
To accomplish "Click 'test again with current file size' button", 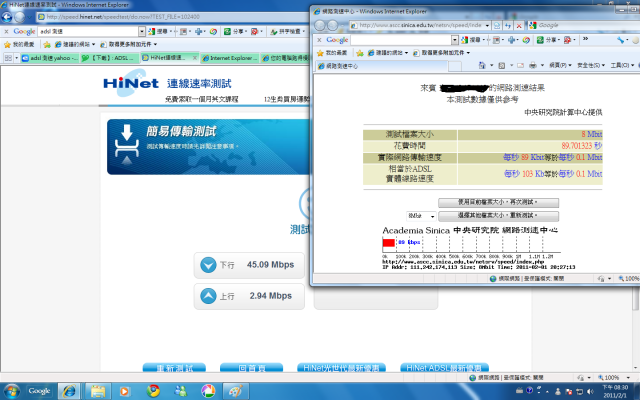I will coord(498,202).
